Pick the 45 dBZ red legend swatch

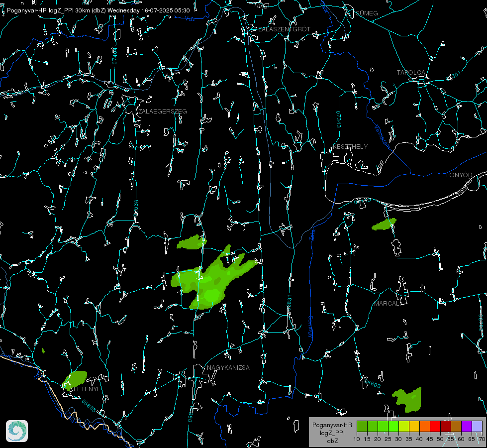435,426
